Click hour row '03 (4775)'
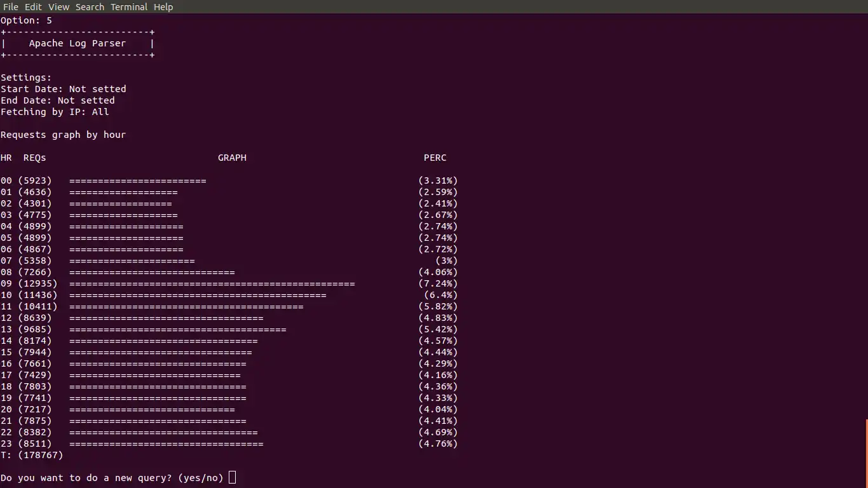The image size is (868, 488). [x=229, y=215]
